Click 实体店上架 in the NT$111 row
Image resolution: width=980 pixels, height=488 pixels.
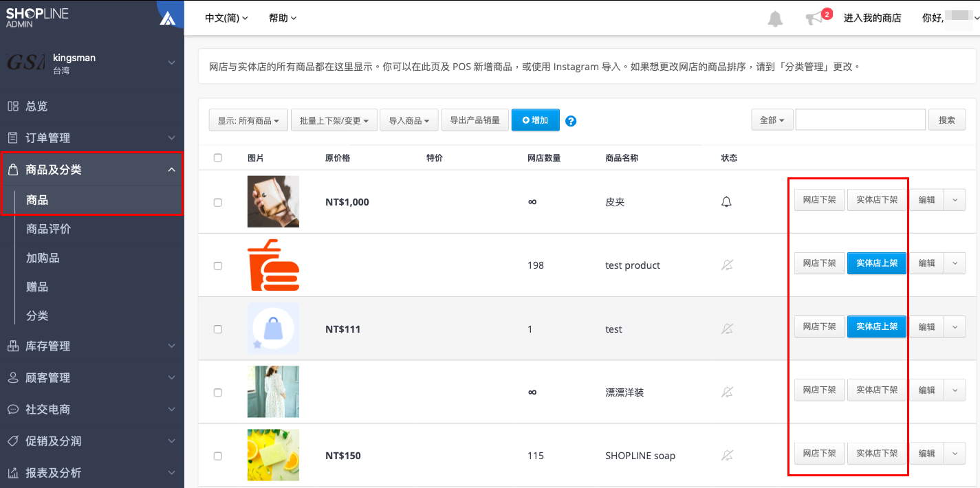click(877, 327)
